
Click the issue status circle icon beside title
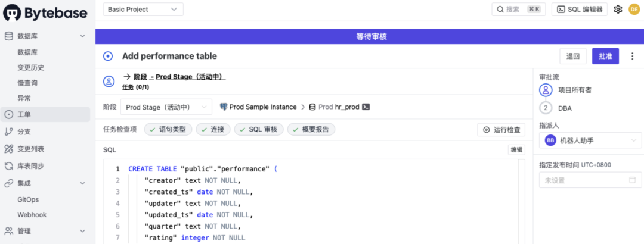[108, 56]
